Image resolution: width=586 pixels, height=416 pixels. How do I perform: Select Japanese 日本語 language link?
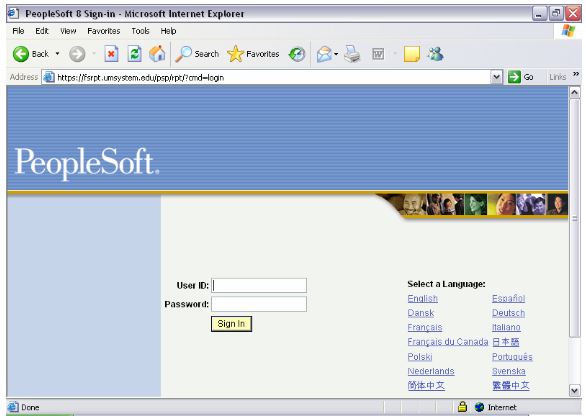[506, 342]
